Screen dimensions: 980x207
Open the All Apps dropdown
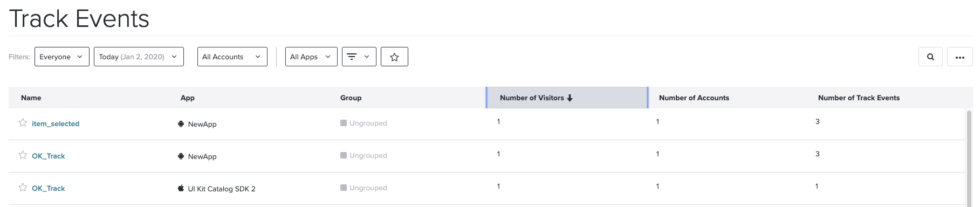tap(311, 57)
